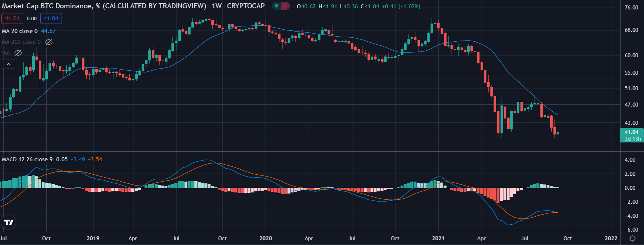Click the 2019 marker on time axis
Image resolution: width=644 pixels, height=245 pixels.
pyautogui.click(x=93, y=238)
